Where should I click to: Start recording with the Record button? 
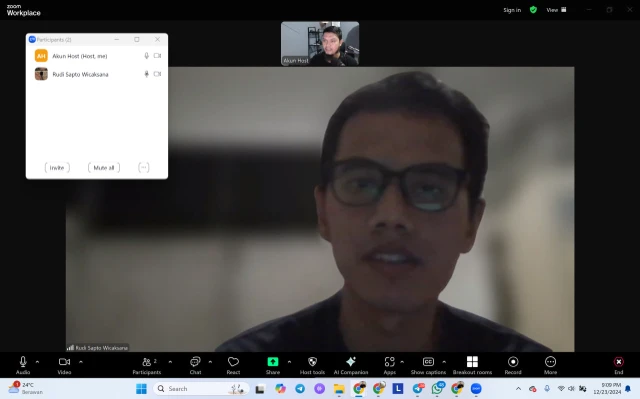coord(513,365)
